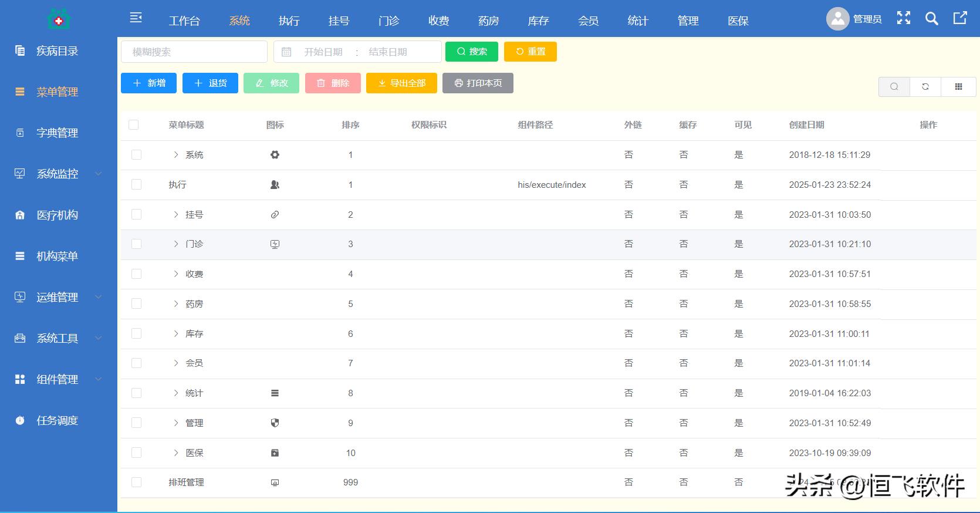980x513 pixels.
Task: Click the gear icon in 系统 row
Action: coord(275,155)
